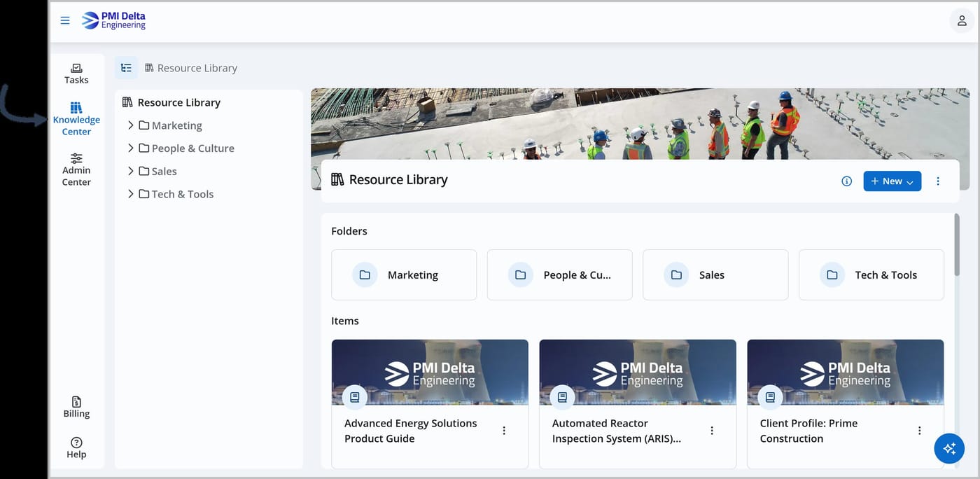
Task: Click the People & Cu... card folder icon
Action: click(520, 275)
